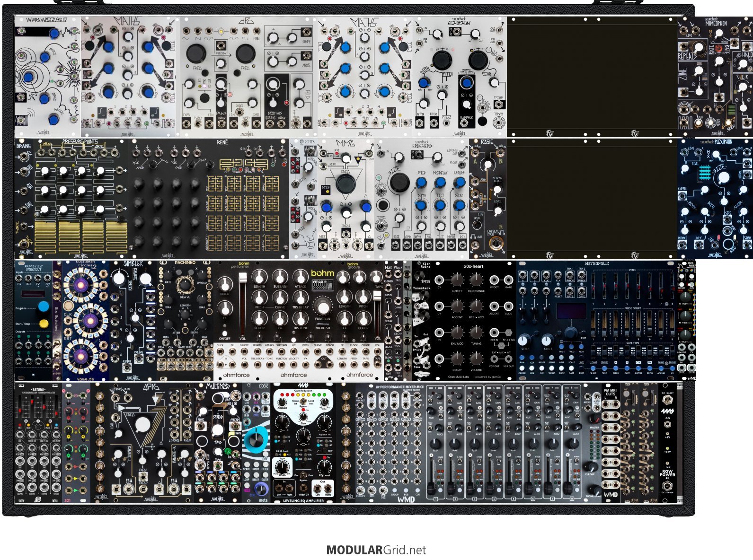Screen dimensions: 753x560
Task: Click the x0x-heart RESONANCE knob
Action: click(476, 280)
